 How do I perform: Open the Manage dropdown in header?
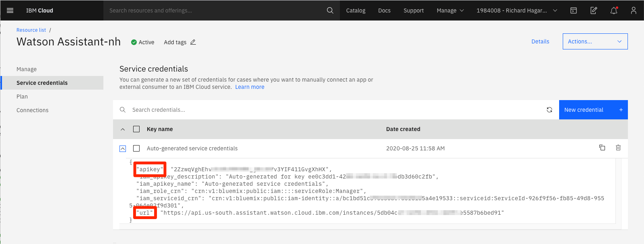pos(450,10)
